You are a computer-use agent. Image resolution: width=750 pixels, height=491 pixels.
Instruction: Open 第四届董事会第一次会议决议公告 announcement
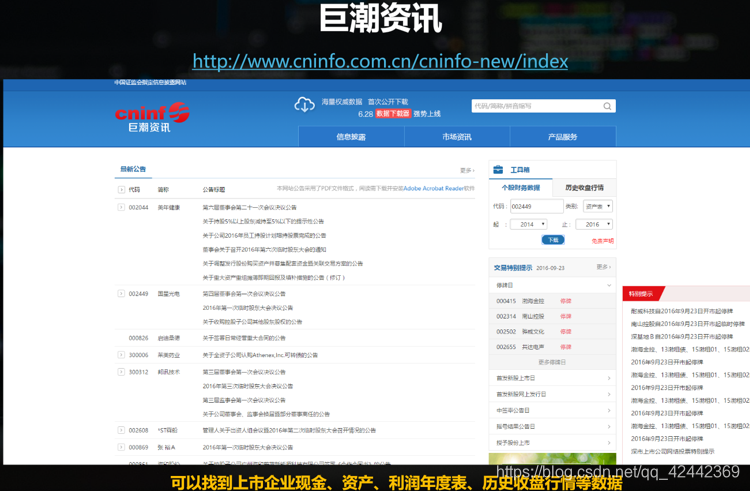(x=244, y=294)
